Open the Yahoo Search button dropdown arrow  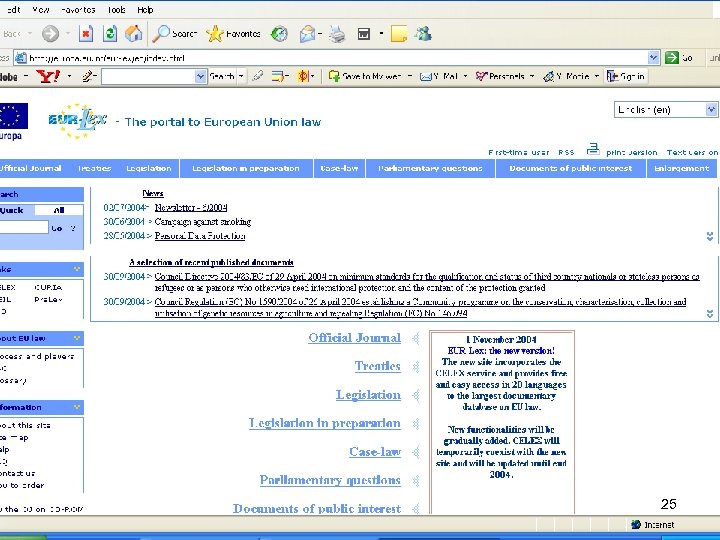[241, 76]
